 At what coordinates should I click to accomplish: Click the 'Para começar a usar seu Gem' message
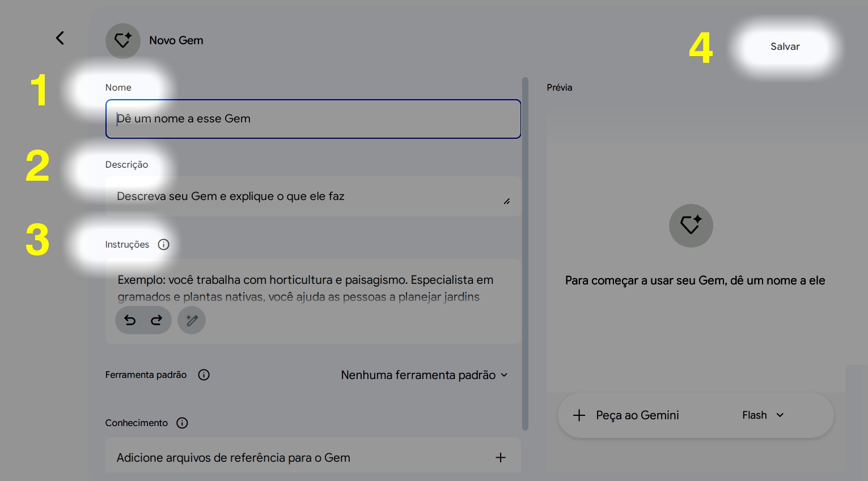click(695, 280)
